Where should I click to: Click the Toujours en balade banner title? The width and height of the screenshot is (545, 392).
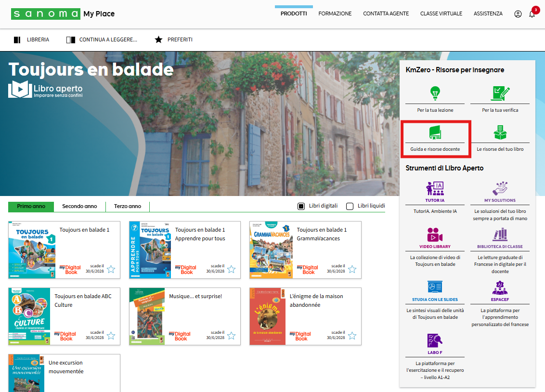tap(91, 69)
